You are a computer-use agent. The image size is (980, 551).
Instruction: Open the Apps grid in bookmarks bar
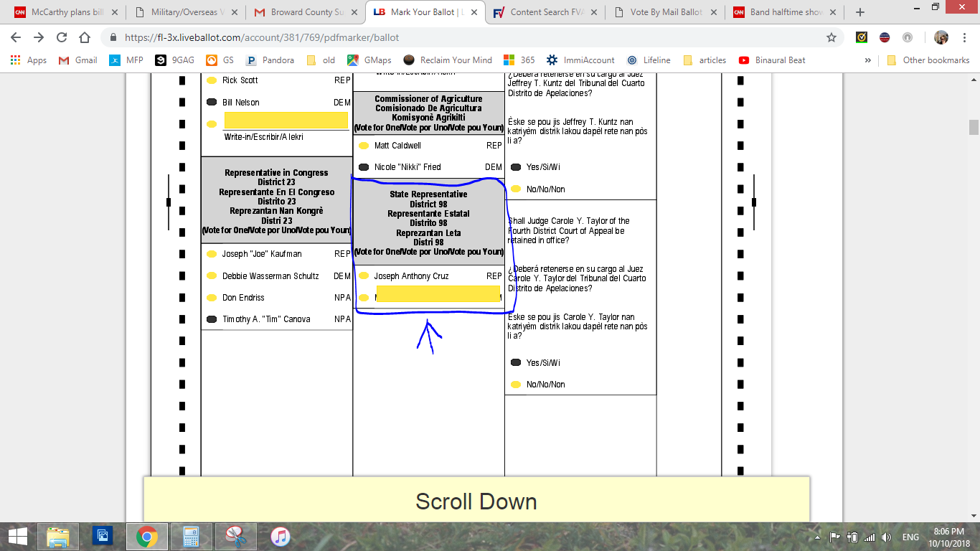tap(29, 60)
